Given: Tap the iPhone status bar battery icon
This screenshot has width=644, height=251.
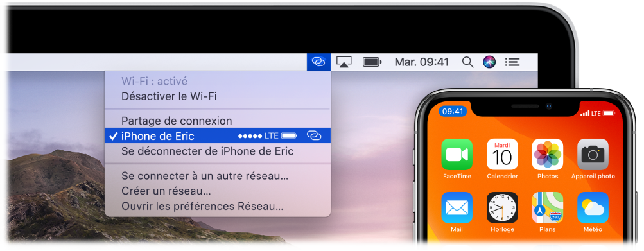Looking at the screenshot, I should tap(609, 113).
